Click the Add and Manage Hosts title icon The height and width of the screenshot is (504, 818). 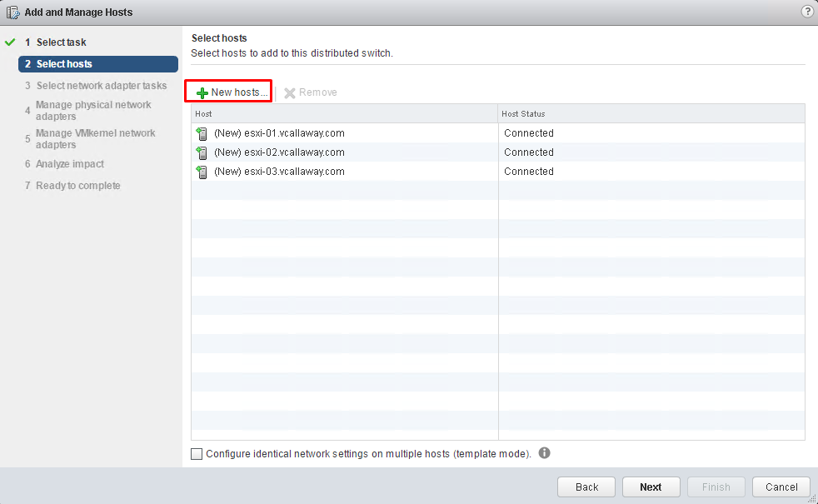[13, 12]
